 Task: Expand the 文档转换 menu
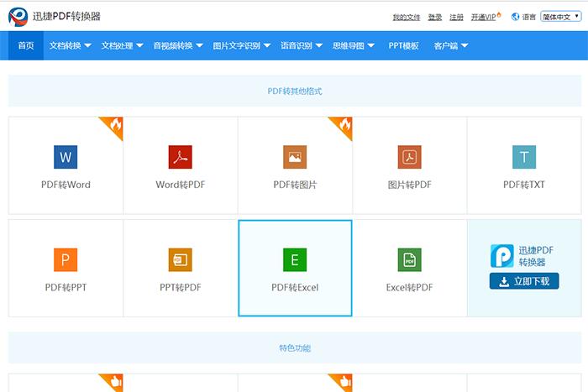pos(70,45)
